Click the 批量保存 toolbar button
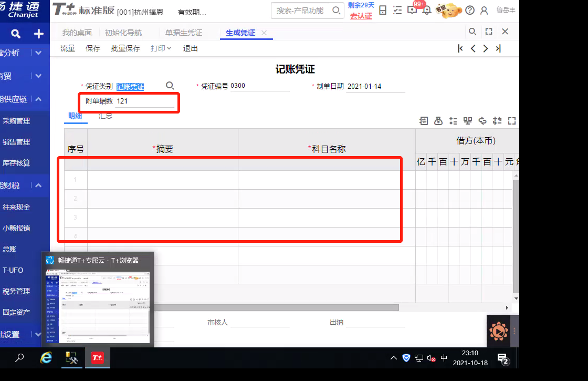 [x=125, y=48]
